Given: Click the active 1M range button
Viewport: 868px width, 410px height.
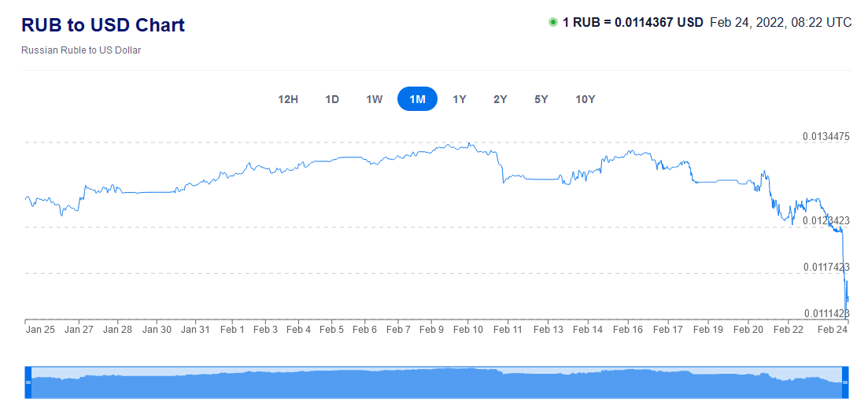Looking at the screenshot, I should (x=417, y=100).
